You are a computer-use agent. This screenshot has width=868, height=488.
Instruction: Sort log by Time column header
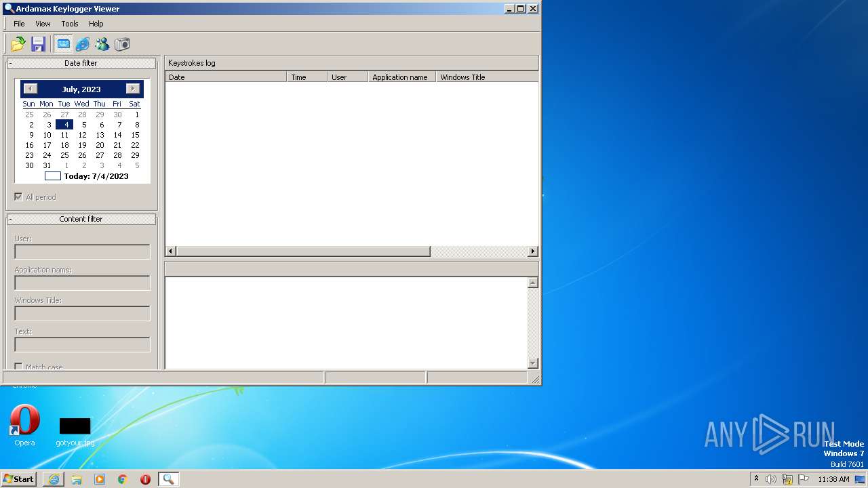tap(307, 77)
